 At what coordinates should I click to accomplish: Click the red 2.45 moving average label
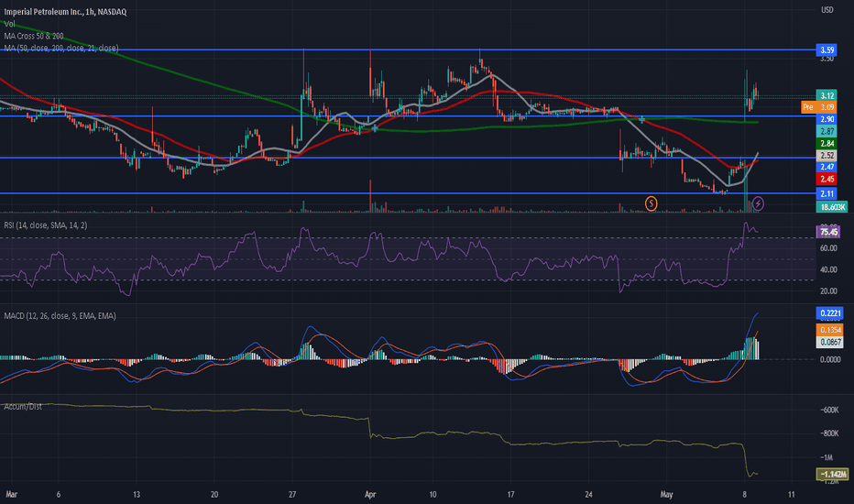827,179
